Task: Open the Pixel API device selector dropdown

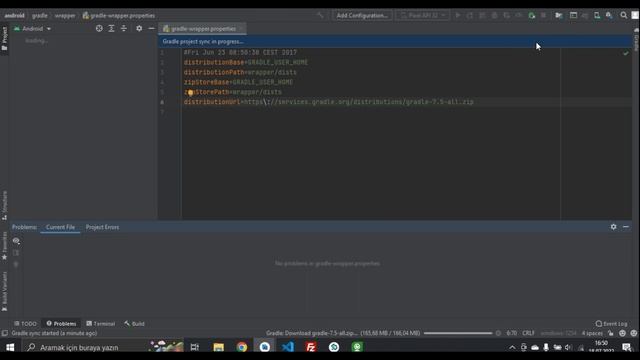Action: pos(422,16)
